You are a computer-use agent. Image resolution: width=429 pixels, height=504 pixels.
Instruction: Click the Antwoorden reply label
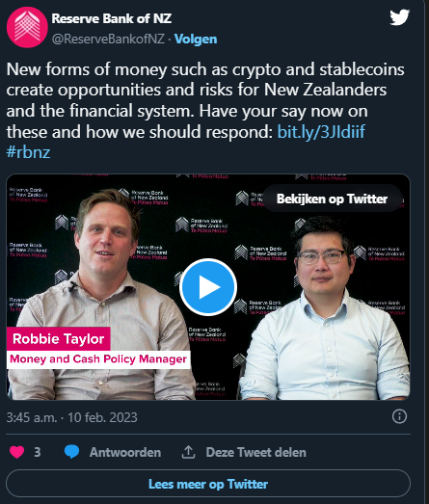[125, 452]
